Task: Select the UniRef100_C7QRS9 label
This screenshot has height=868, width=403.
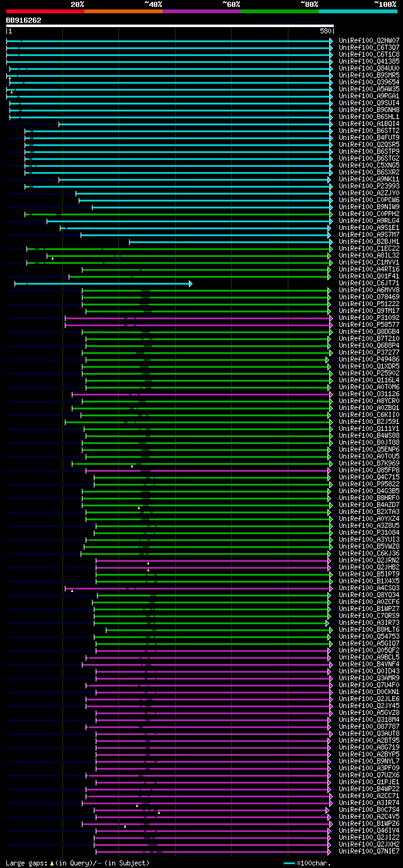Action: [x=369, y=615]
